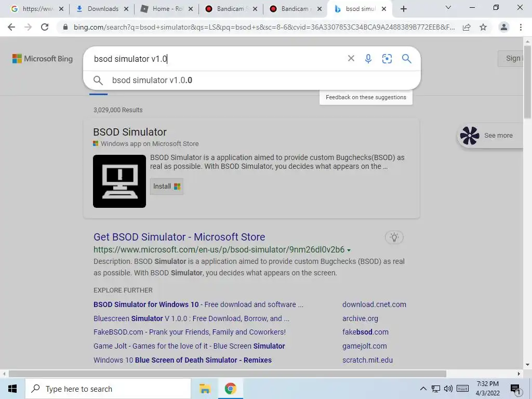Open the Chrome profile avatar
532x399 pixels.
click(504, 27)
